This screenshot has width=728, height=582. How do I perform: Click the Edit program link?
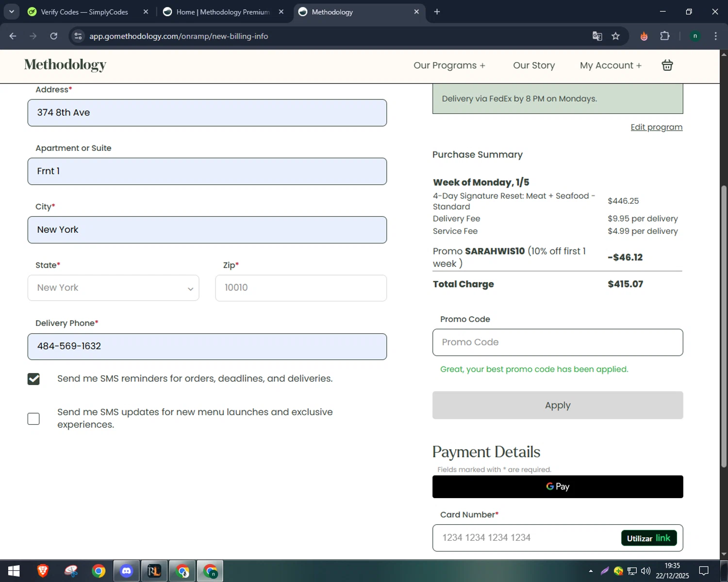click(657, 127)
